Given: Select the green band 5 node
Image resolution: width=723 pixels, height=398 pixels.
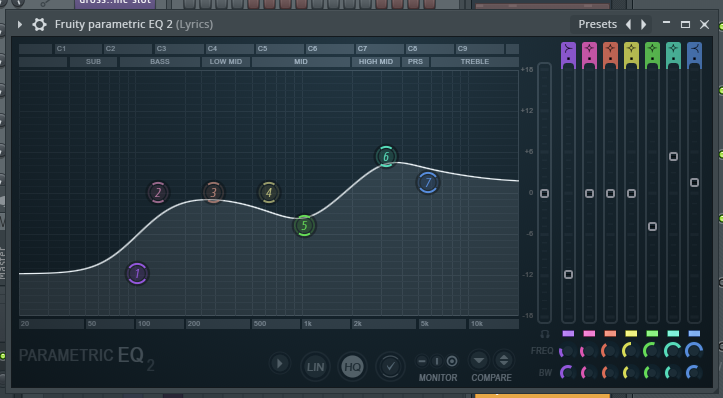Looking at the screenshot, I should point(304,226).
